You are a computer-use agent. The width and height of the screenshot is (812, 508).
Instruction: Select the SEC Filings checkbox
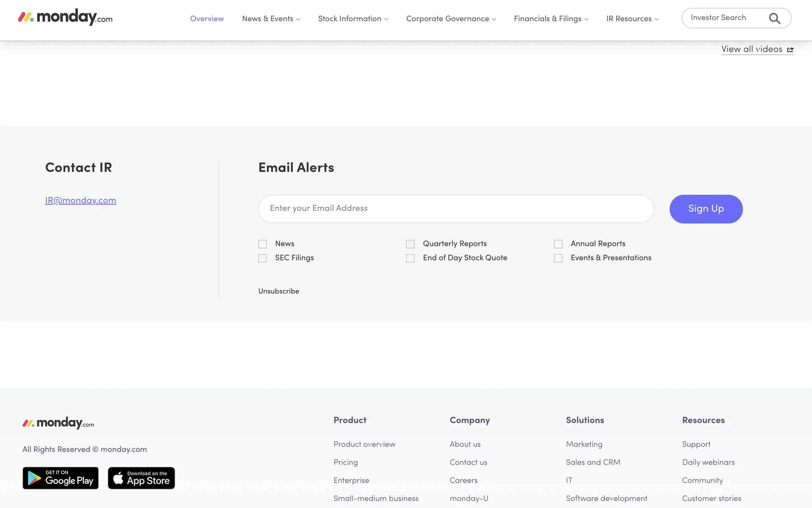coord(263,258)
